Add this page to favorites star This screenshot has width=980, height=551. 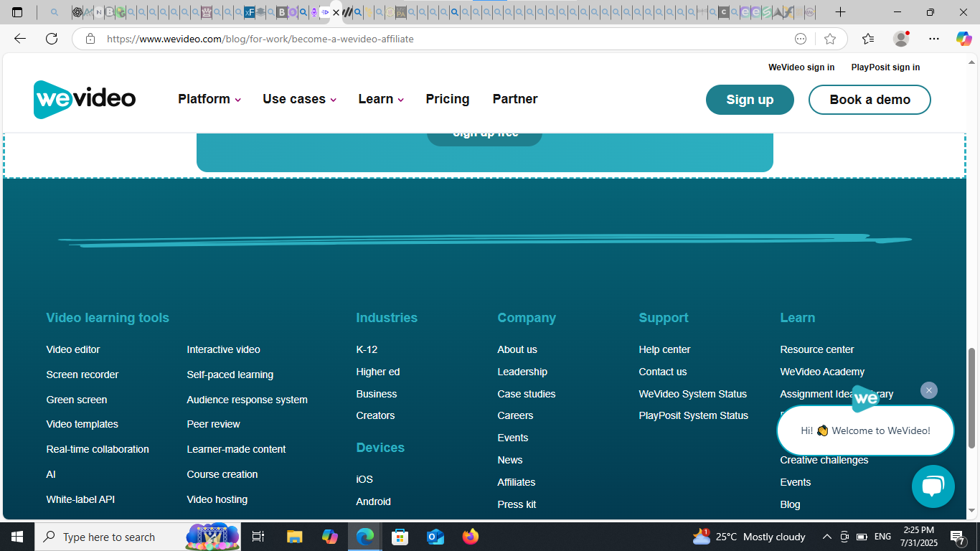830,39
